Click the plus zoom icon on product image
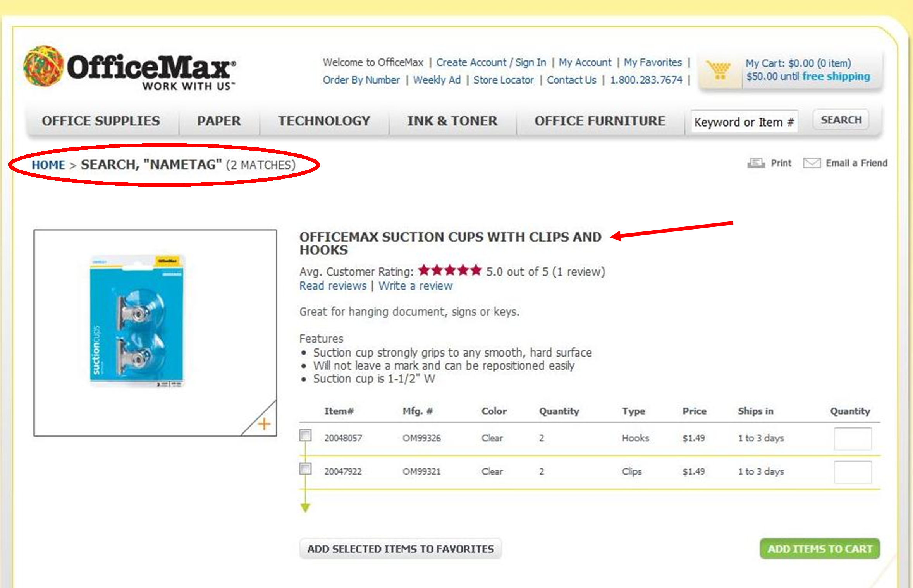 pos(264,424)
